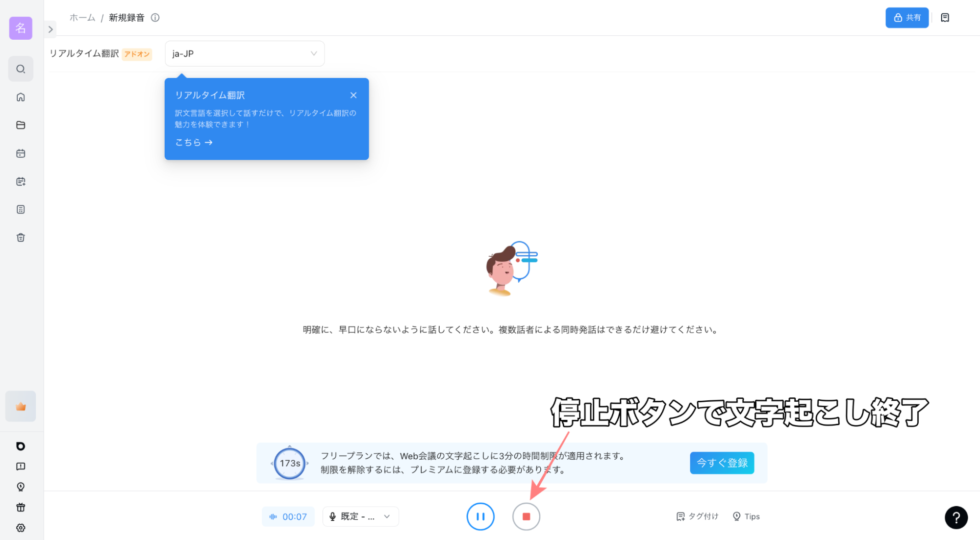980x540 pixels.
Task: Expand the ja-JP language dropdown
Action: [245, 53]
